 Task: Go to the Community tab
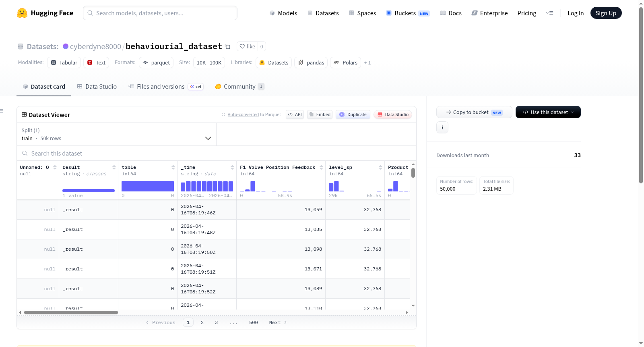[x=240, y=87]
